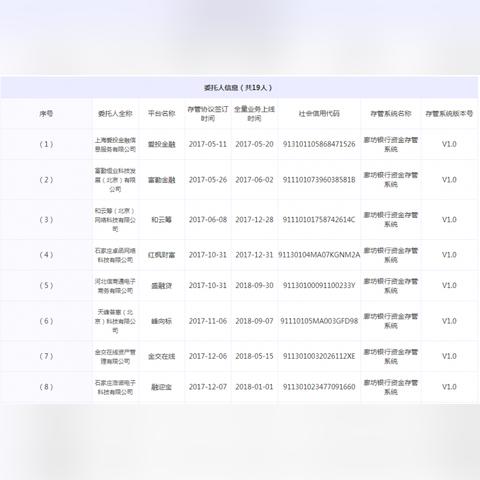480x480 pixels.
Task: Click the launch date 2018-05-15
Action: [254, 356]
